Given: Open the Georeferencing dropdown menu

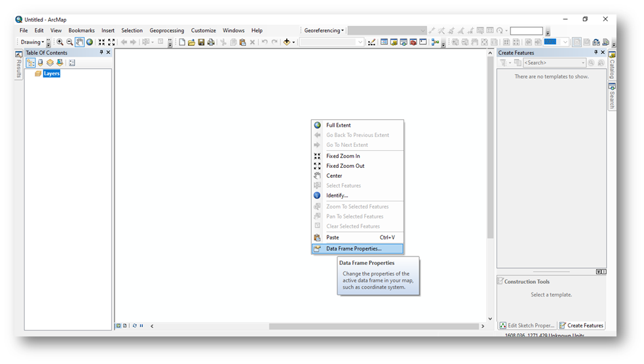Looking at the screenshot, I should 324,30.
